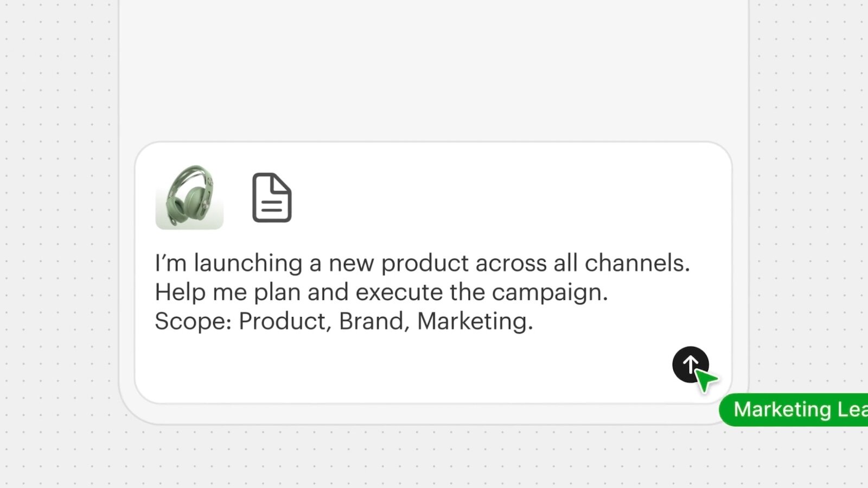Click the word "Brand" in scope line
Image resolution: width=868 pixels, height=488 pixels.
(371, 321)
